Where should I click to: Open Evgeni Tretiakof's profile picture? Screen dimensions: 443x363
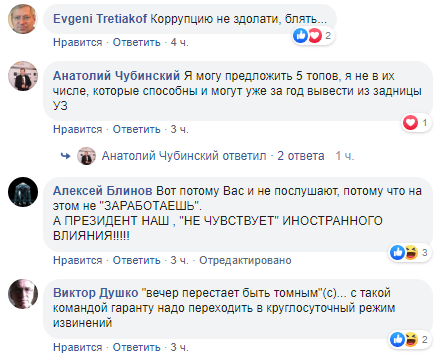23,19
